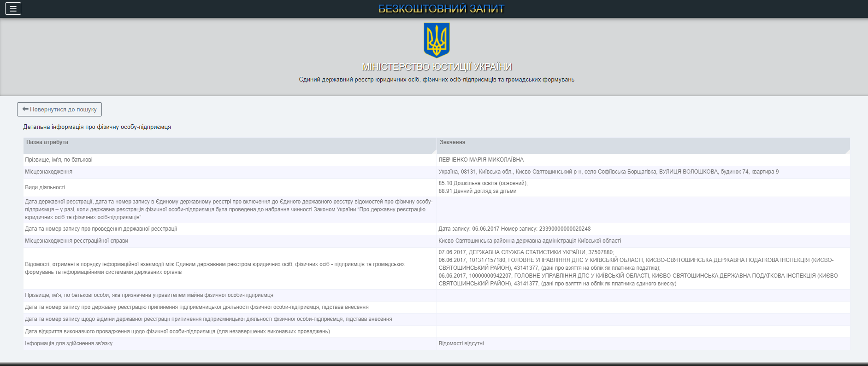
Task: Click the Ukrainian coat of arms emblem
Action: 436,41
